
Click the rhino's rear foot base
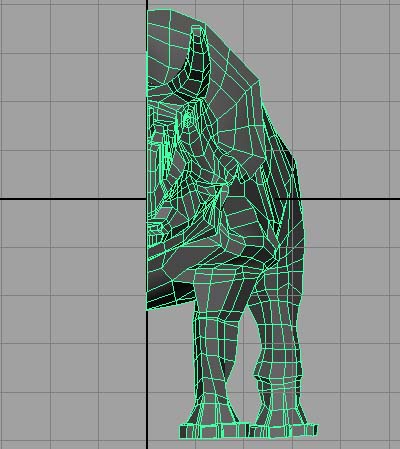284,430
